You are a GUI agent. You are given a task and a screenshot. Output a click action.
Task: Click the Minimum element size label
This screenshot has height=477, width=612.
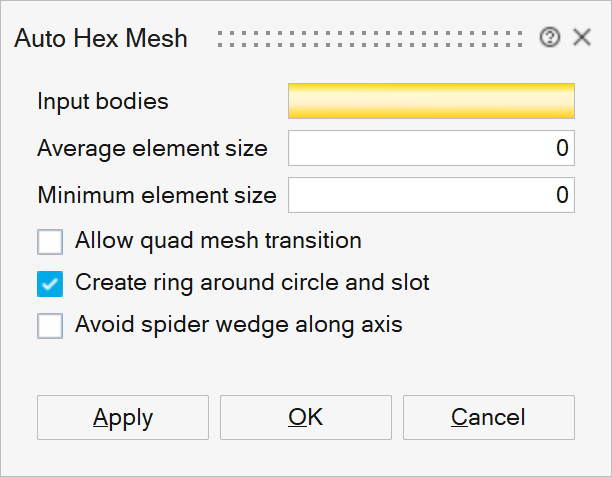tap(156, 194)
